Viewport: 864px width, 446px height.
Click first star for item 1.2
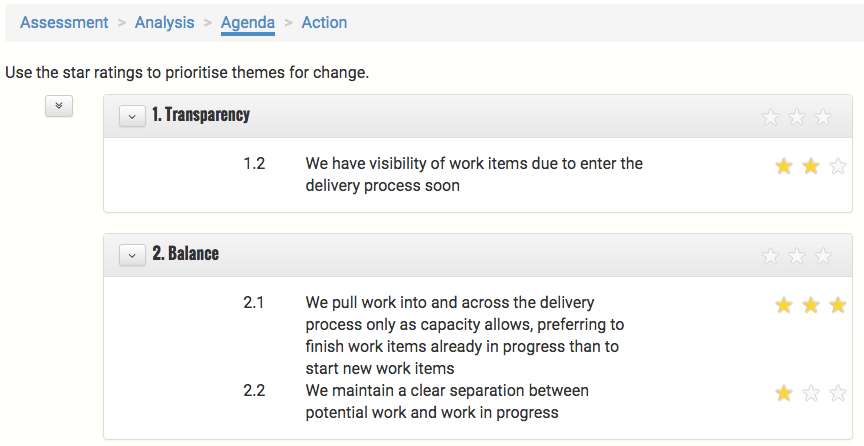tap(784, 166)
